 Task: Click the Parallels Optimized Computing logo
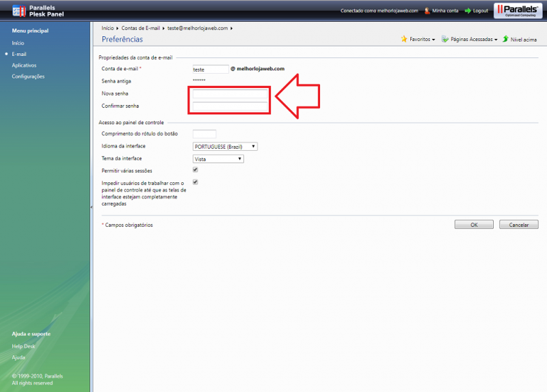click(518, 10)
